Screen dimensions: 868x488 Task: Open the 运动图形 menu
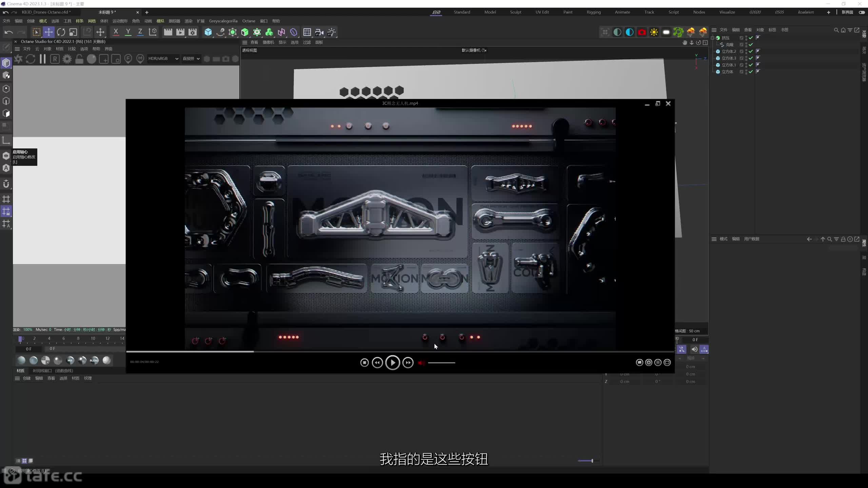pyautogui.click(x=120, y=21)
